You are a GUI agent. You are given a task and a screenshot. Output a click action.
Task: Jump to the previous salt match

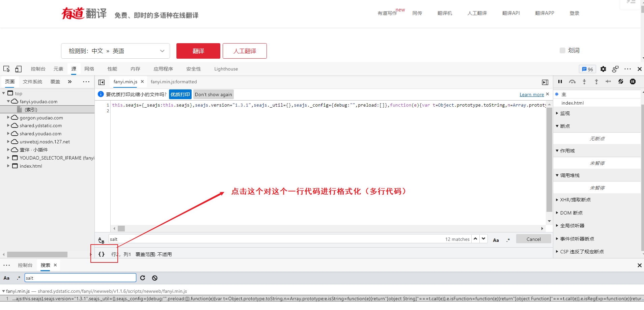click(475, 239)
